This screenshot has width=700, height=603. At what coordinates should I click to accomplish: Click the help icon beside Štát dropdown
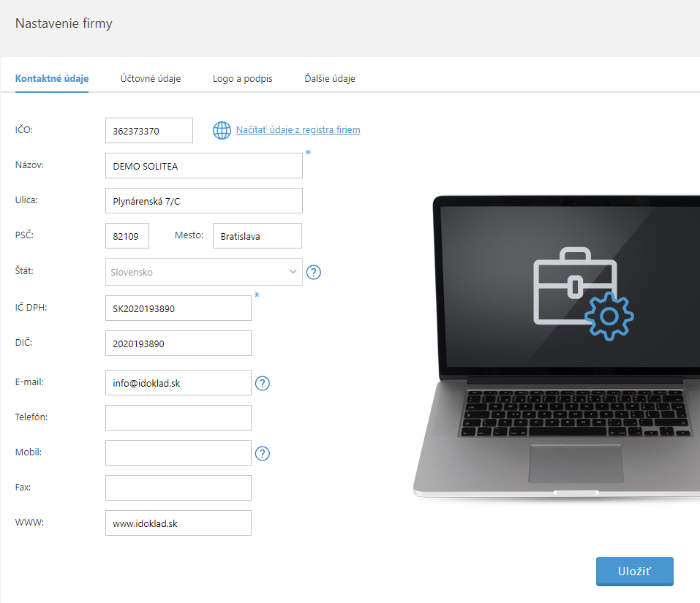coord(314,273)
